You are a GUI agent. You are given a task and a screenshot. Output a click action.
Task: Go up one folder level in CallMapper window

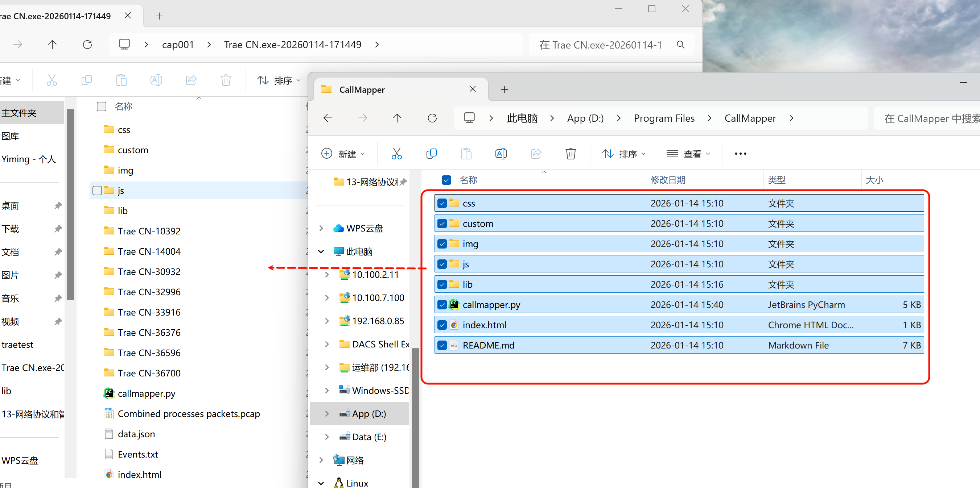point(397,118)
